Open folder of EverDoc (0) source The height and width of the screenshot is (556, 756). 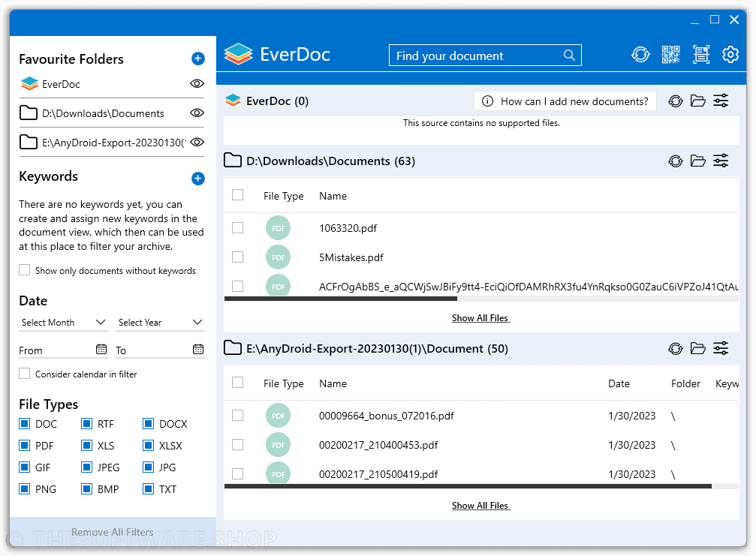tap(697, 101)
